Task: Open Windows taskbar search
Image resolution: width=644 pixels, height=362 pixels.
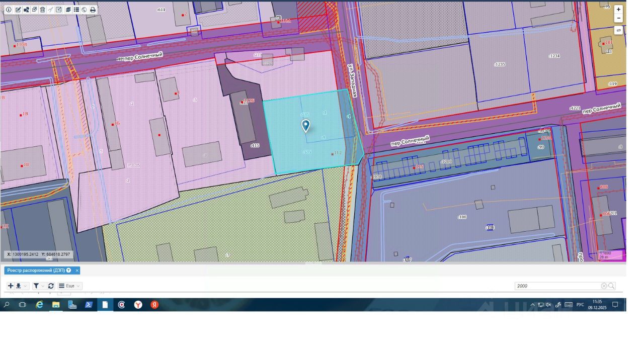Action: pos(7,305)
